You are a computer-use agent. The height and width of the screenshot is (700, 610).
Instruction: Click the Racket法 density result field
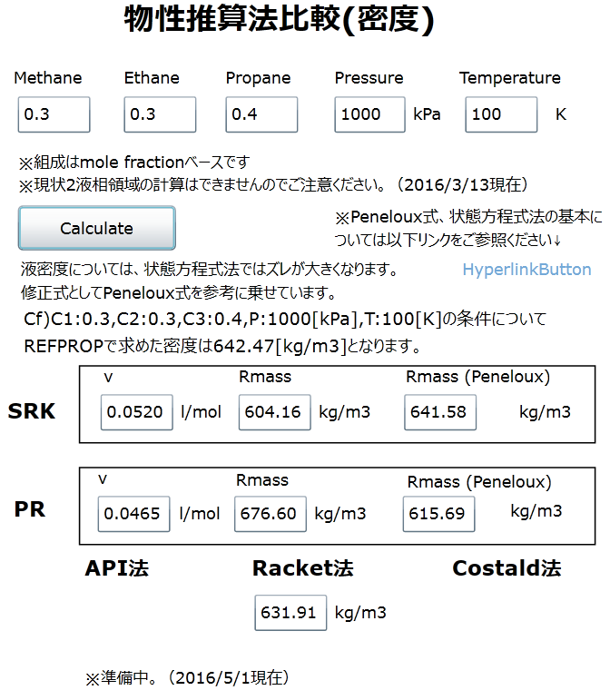point(290,613)
